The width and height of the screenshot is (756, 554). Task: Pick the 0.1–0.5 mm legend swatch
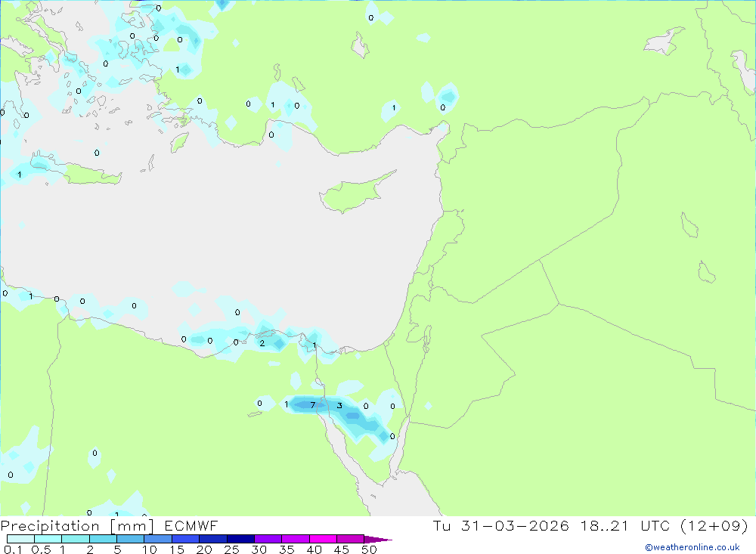coord(20,539)
